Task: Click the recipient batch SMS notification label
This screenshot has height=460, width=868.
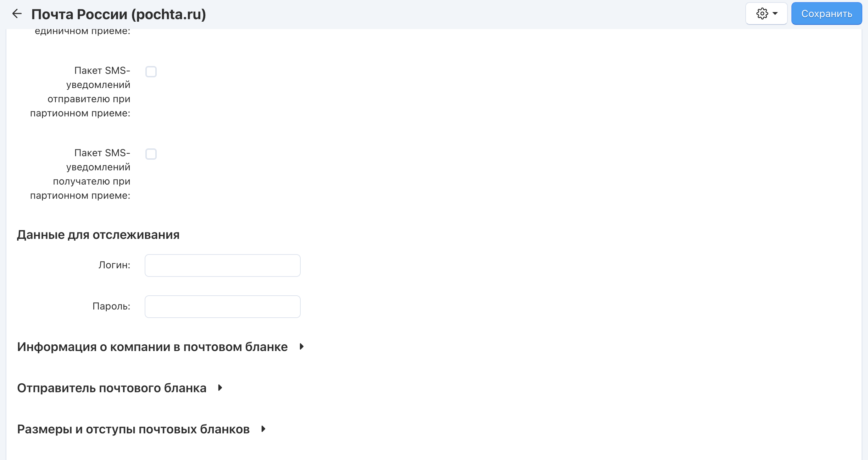Action: point(80,174)
